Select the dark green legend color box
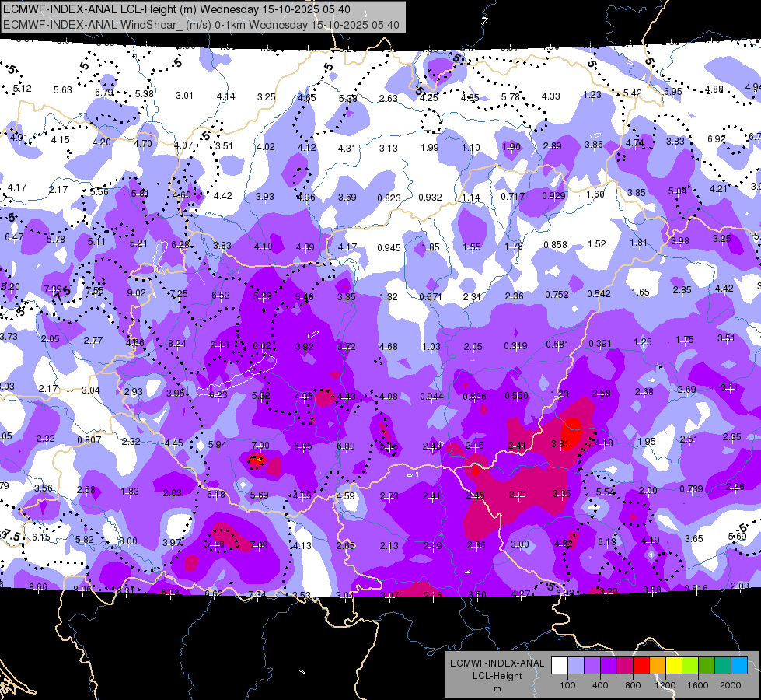 pos(706,665)
